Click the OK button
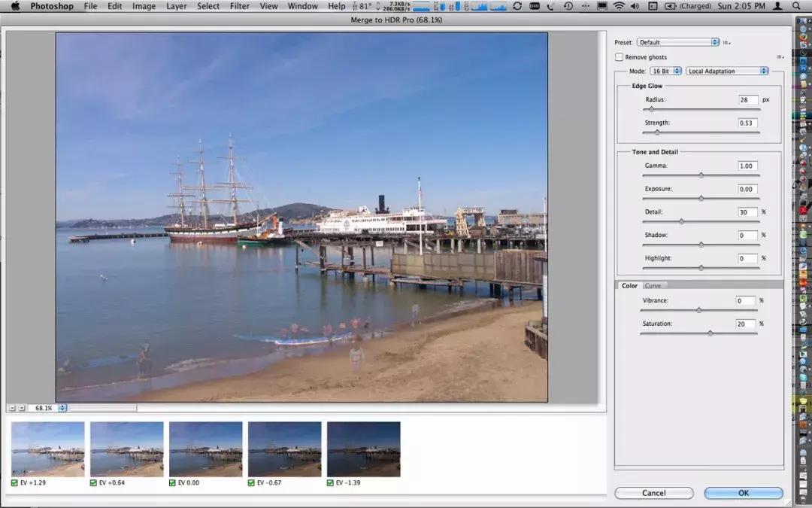Screen dimensions: 812x508 [743, 493]
